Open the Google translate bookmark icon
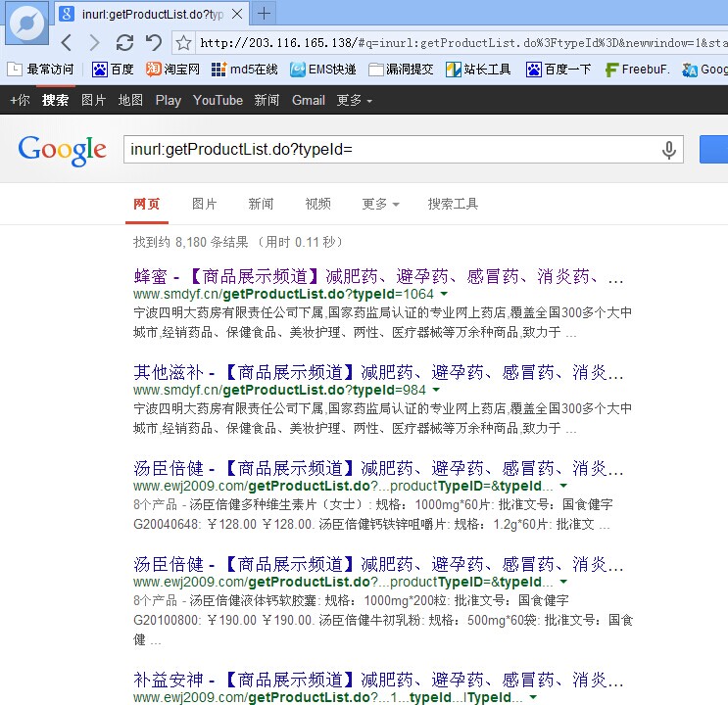Screen dimensions: 728x705 (690, 70)
